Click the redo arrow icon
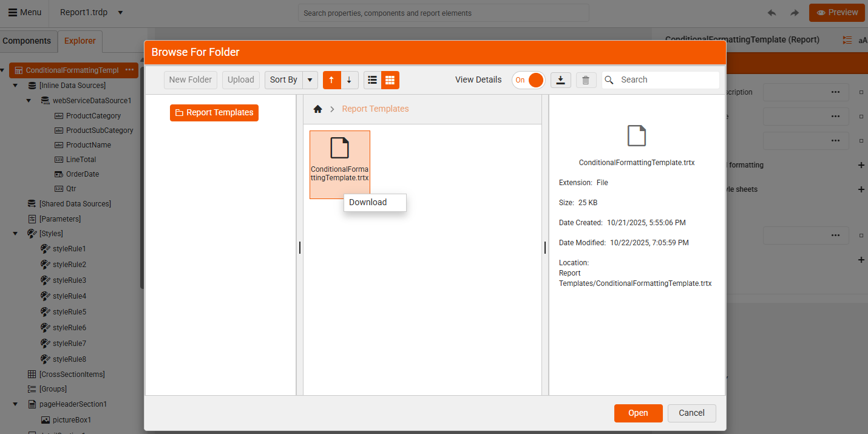 pyautogui.click(x=795, y=13)
